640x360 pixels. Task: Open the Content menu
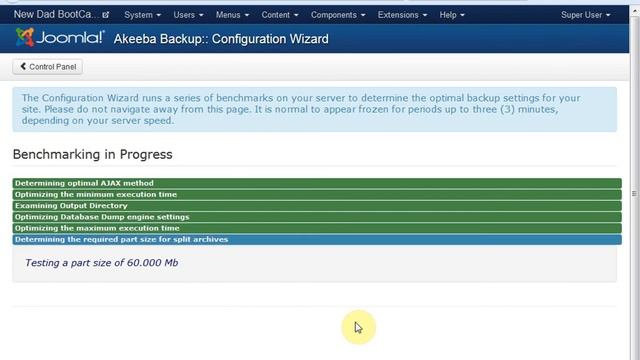point(280,15)
